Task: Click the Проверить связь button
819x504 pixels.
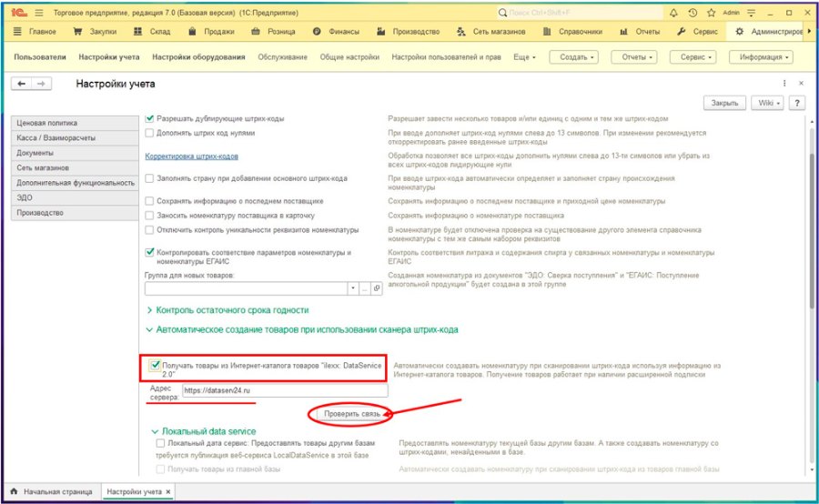Action: coord(351,414)
